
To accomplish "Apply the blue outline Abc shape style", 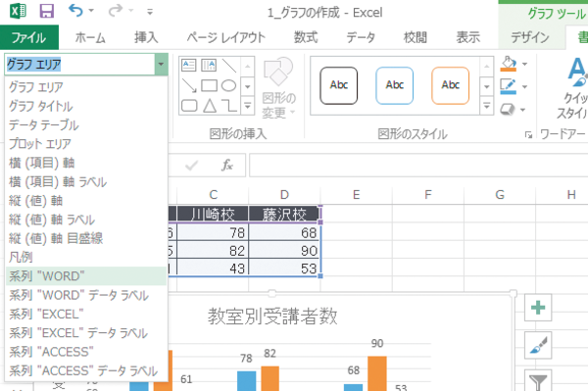I will click(395, 85).
